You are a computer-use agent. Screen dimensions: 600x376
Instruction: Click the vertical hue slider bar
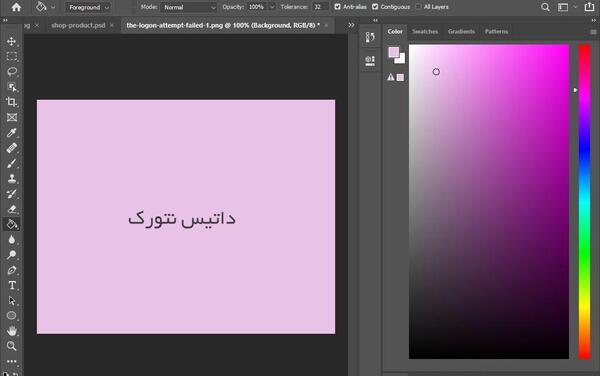[584, 202]
